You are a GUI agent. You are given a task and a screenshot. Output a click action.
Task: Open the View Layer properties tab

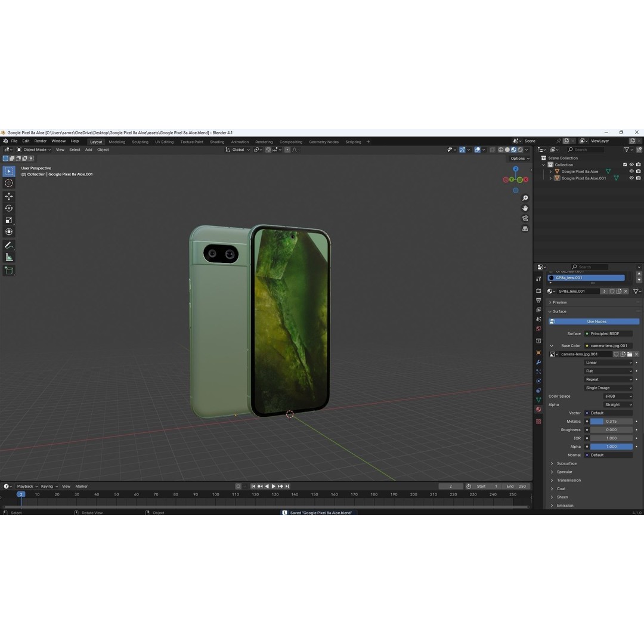click(x=538, y=309)
